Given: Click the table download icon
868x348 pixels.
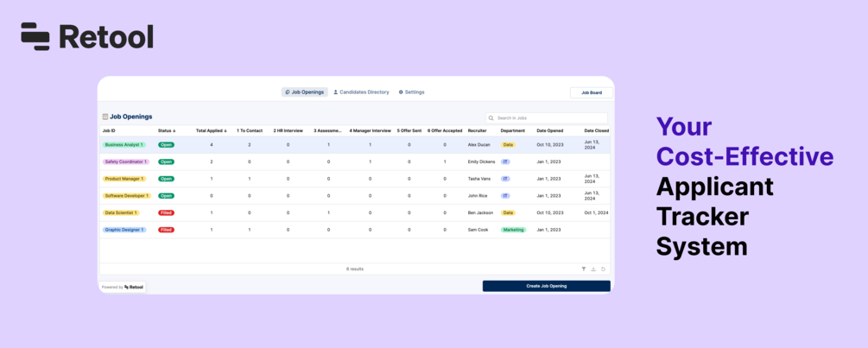Looking at the screenshot, I should (593, 269).
